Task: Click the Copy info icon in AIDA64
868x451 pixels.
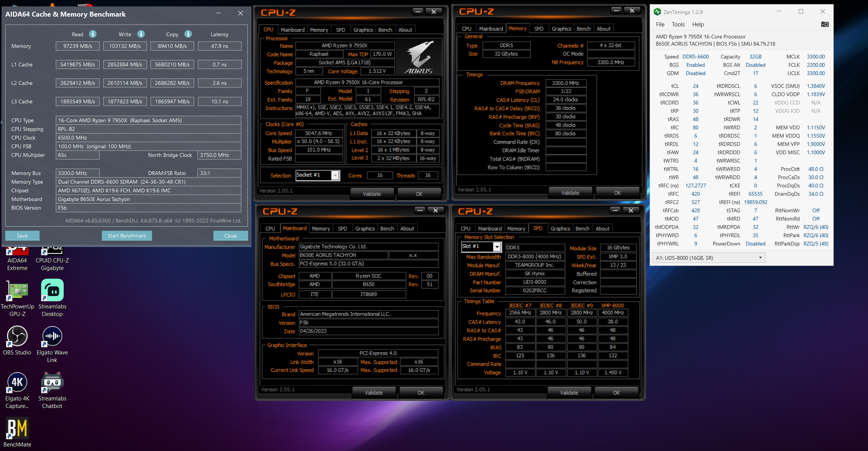Action: point(188,34)
